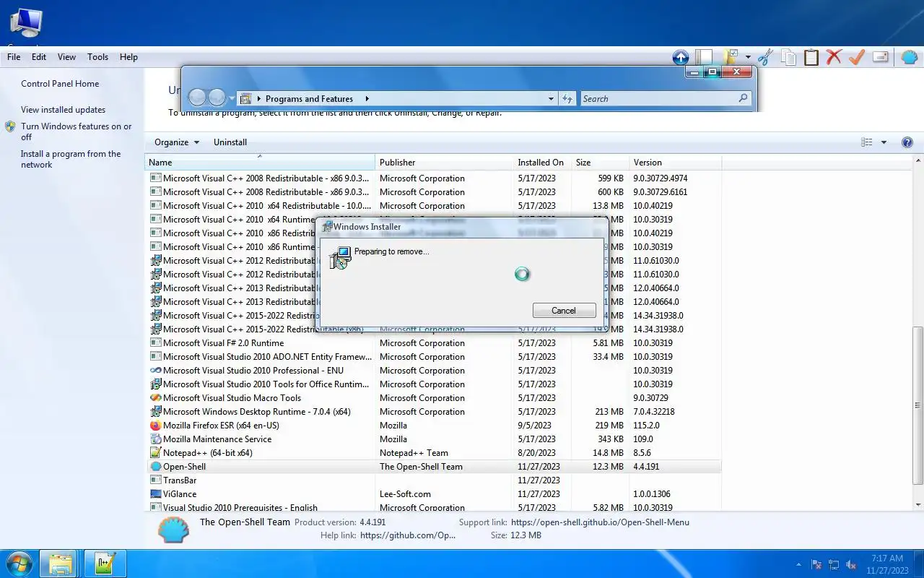924x578 pixels.
Task: Expand the breadcrumb arrow before Programs and Features
Action: (x=258, y=99)
